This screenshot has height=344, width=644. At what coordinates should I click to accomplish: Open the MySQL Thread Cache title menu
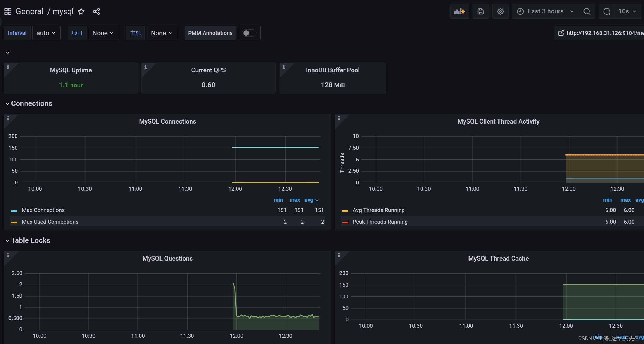click(498, 258)
